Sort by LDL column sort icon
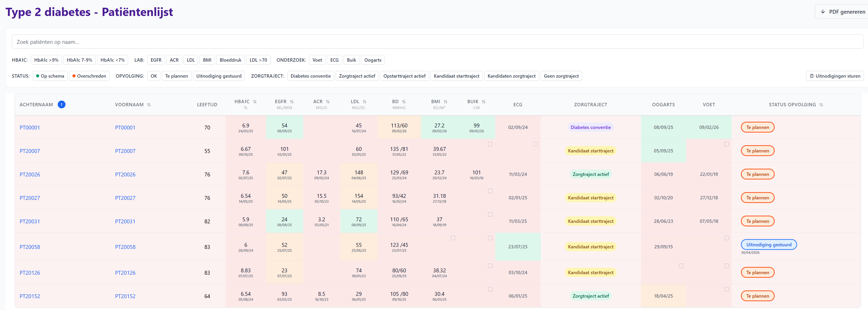The width and height of the screenshot is (868, 310). pyautogui.click(x=365, y=102)
